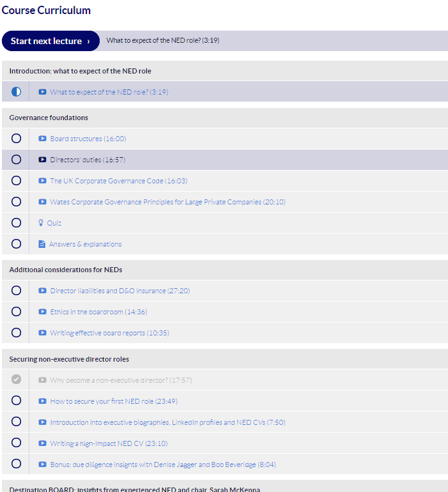The width and height of the screenshot is (448, 492).
Task: Toggle completion circle for Board structures
Action: 17,139
